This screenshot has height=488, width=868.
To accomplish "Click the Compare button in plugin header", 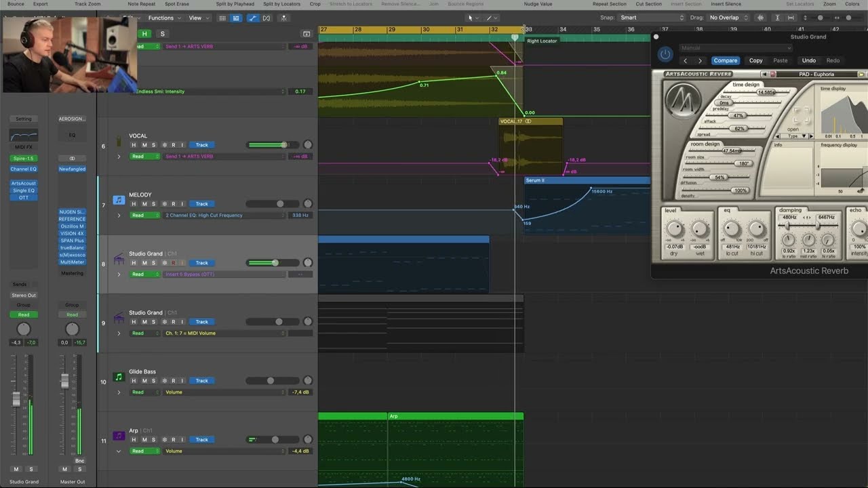I will tap(725, 60).
